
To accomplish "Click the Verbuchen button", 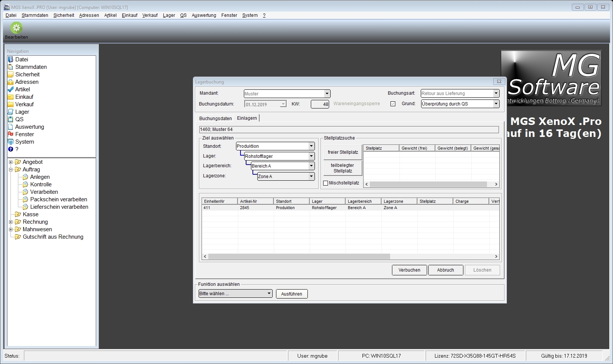I will 409,270.
